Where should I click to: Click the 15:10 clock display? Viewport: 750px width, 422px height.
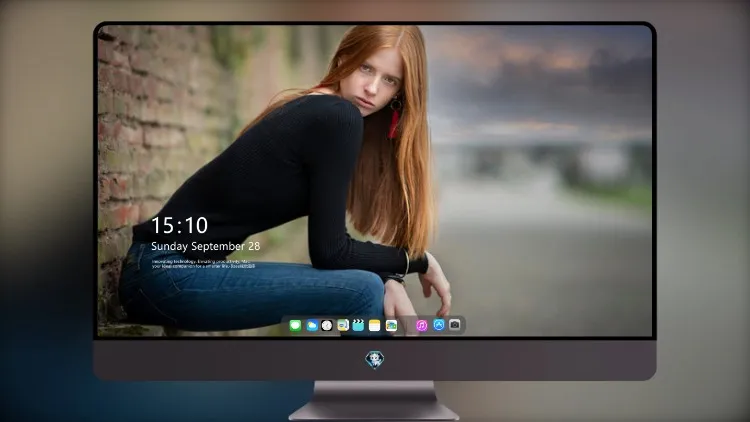(179, 225)
